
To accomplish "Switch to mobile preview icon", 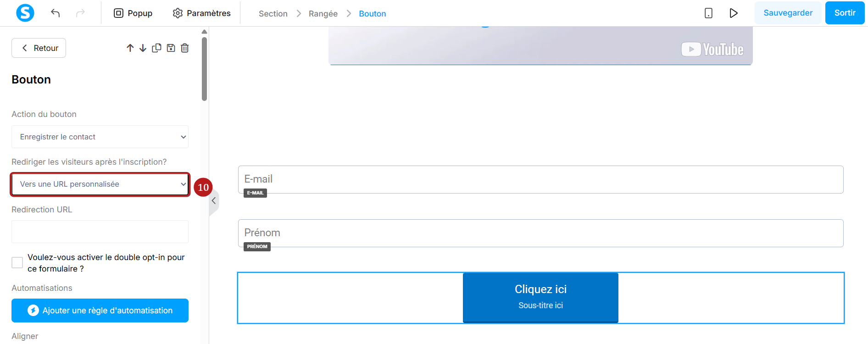I will (708, 13).
